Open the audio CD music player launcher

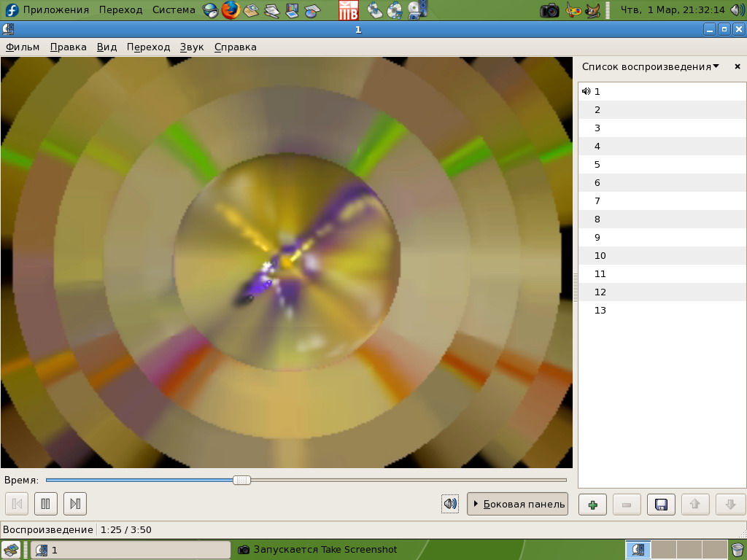pyautogui.click(x=395, y=10)
